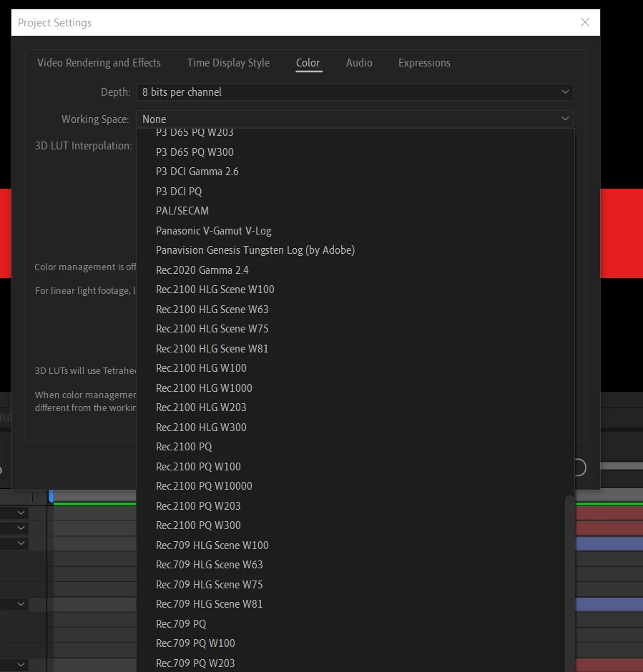Select the Color tab

[308, 63]
